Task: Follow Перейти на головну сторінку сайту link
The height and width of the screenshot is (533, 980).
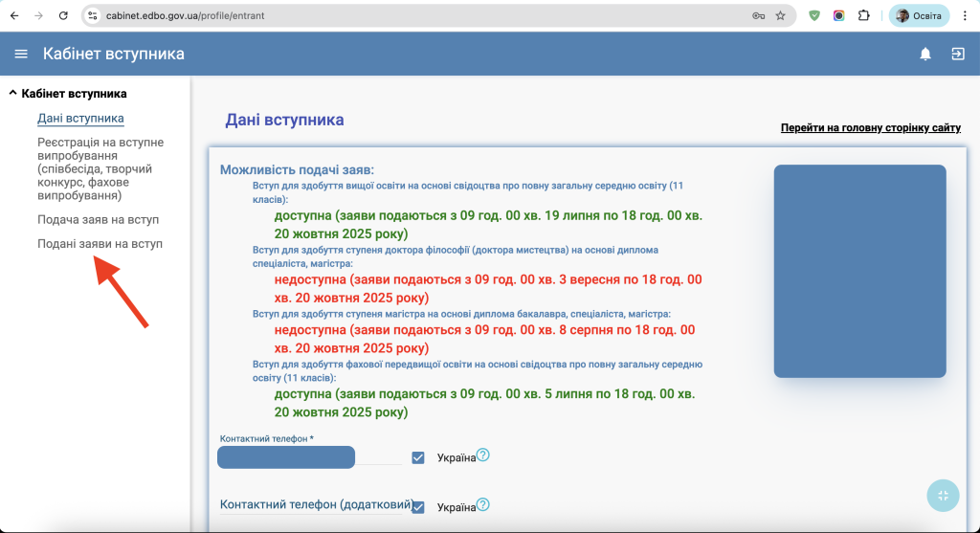Action: point(871,127)
